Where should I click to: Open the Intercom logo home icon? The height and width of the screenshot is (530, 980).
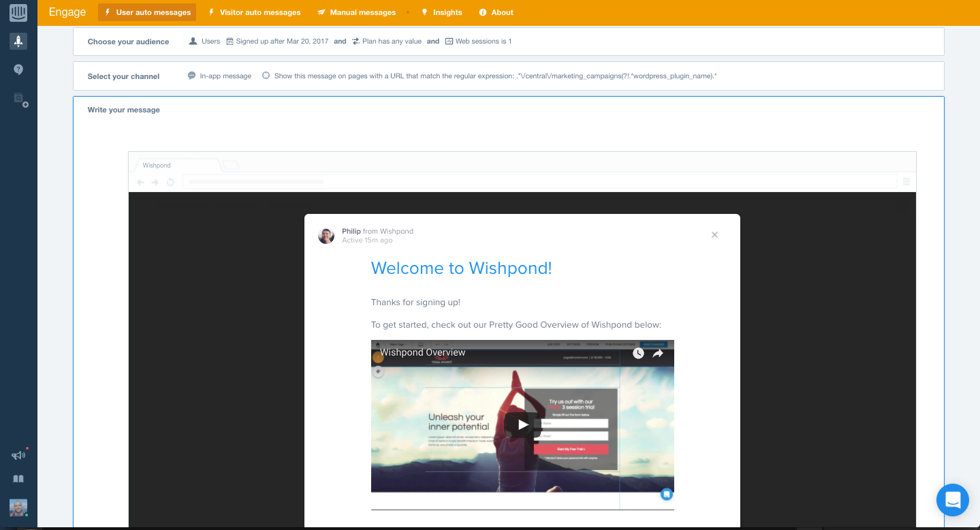18,12
